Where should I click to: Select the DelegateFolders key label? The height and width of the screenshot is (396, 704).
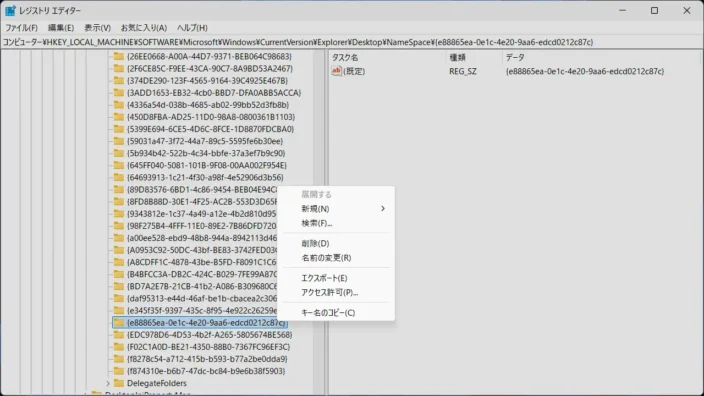coord(157,383)
